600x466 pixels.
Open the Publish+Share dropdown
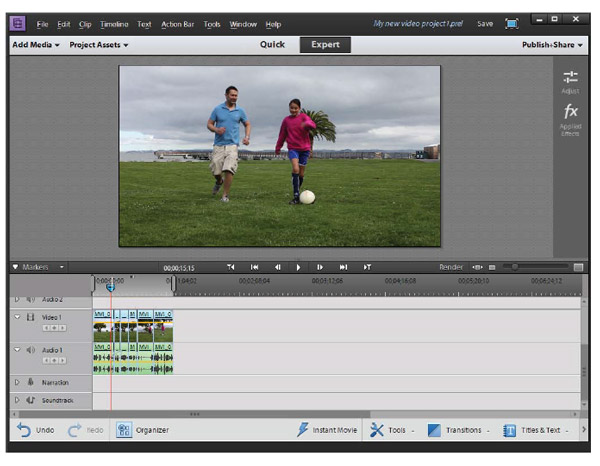552,45
